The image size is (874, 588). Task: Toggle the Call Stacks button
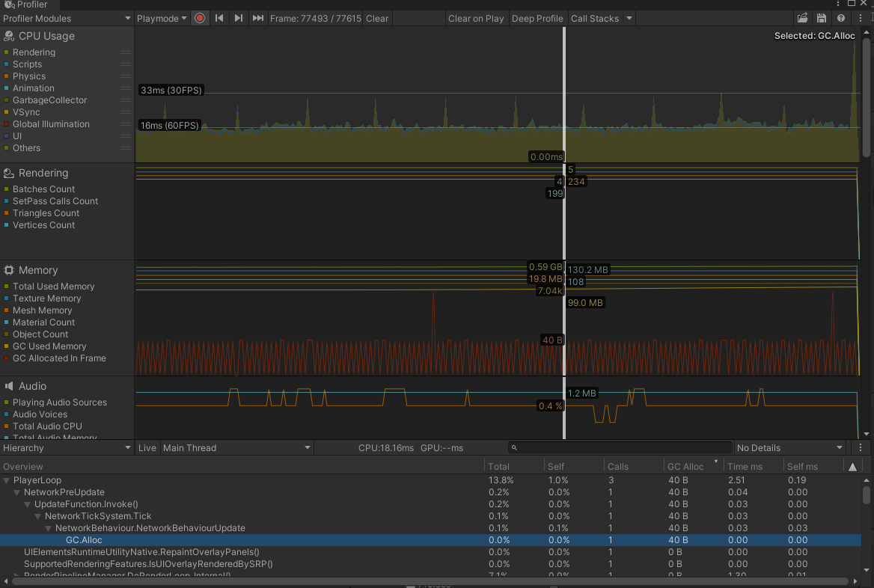(595, 19)
